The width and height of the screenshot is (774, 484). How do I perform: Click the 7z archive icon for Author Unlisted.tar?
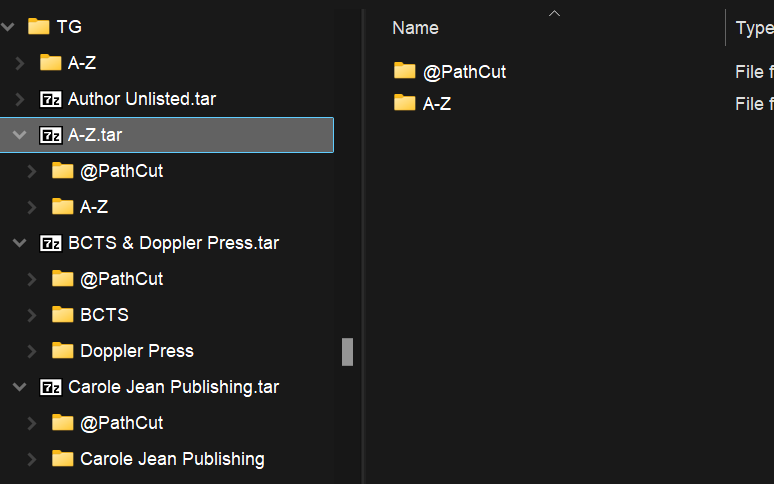(50, 99)
